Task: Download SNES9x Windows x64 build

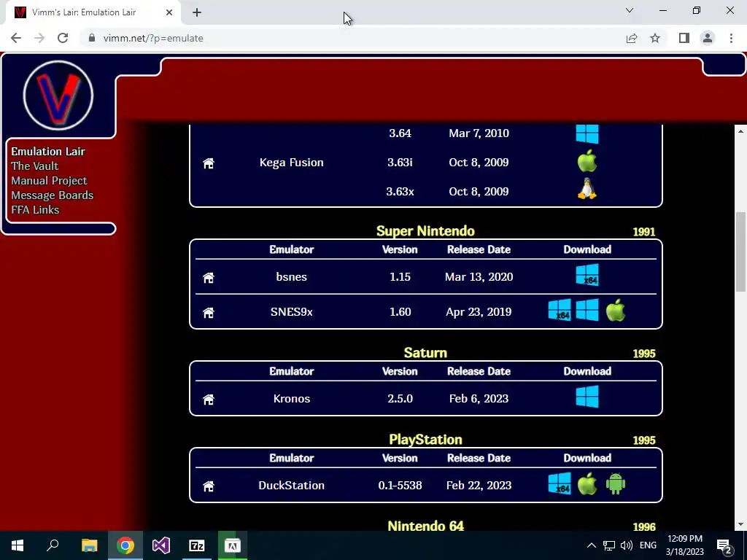Action: [x=560, y=310]
